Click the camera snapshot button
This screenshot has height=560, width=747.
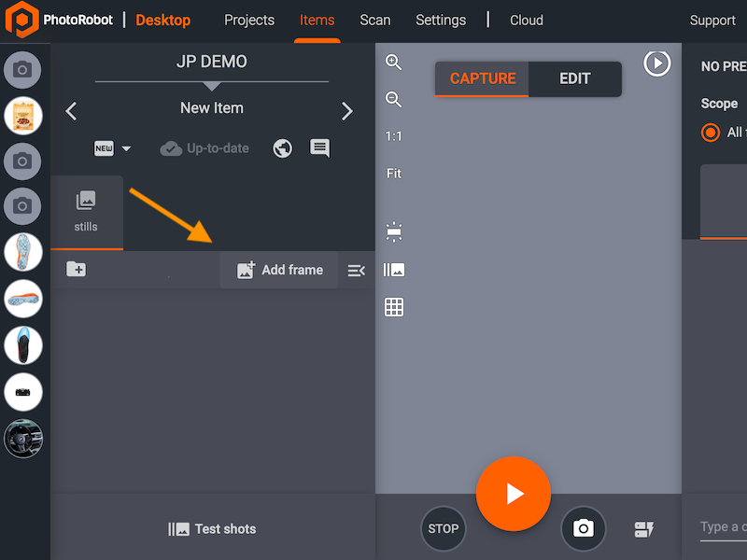pyautogui.click(x=584, y=528)
